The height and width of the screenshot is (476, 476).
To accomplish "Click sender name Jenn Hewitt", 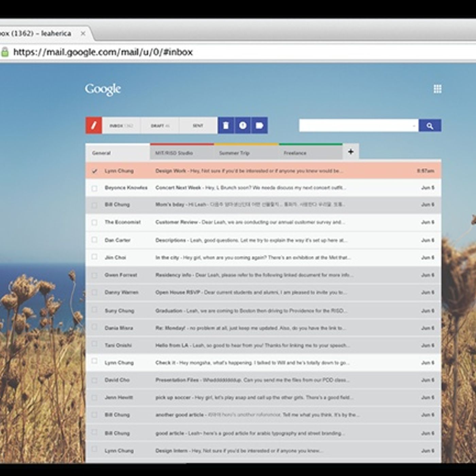I will [x=119, y=397].
